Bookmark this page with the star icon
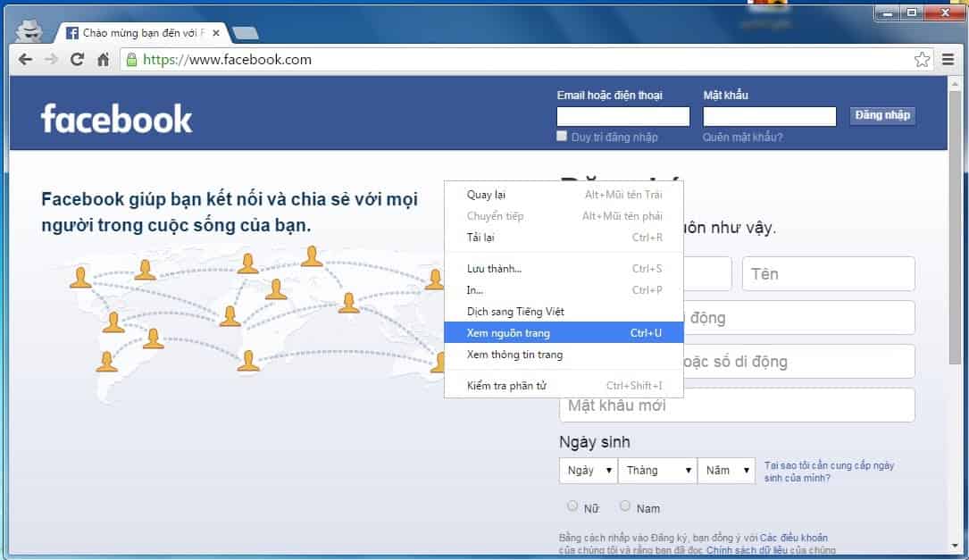Screen dimensions: 969x560 (x=922, y=59)
